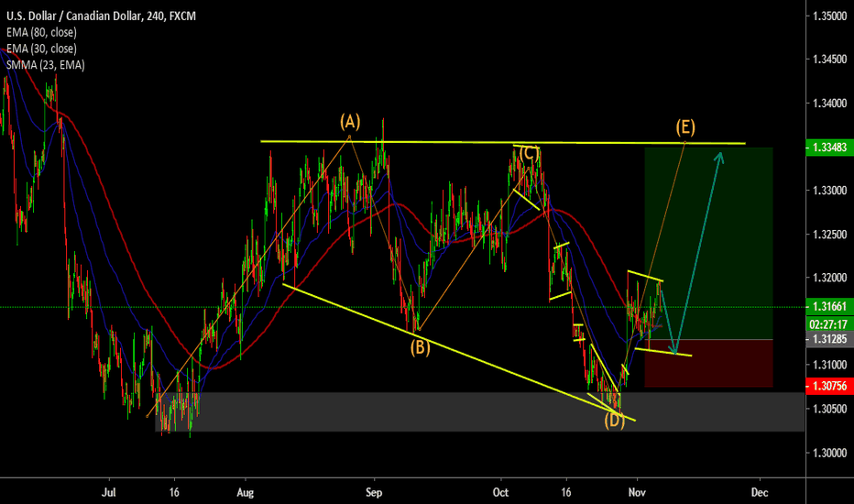The width and height of the screenshot is (854, 504).
Task: Click the Sep label on time axis
Action: point(374,493)
